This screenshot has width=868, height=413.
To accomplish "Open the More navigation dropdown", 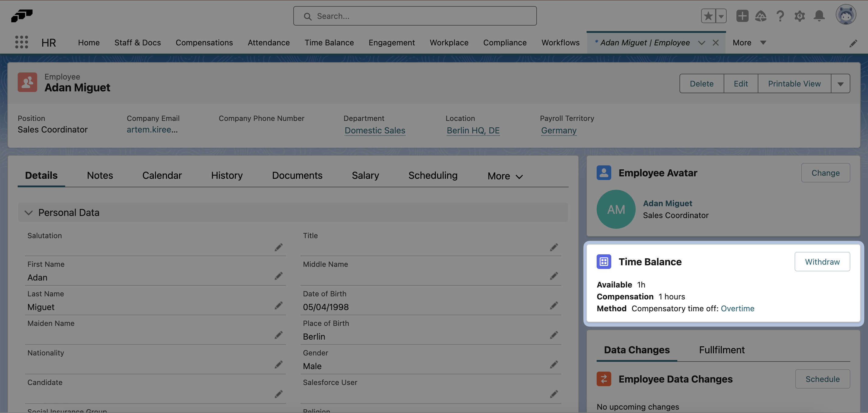I will (750, 42).
